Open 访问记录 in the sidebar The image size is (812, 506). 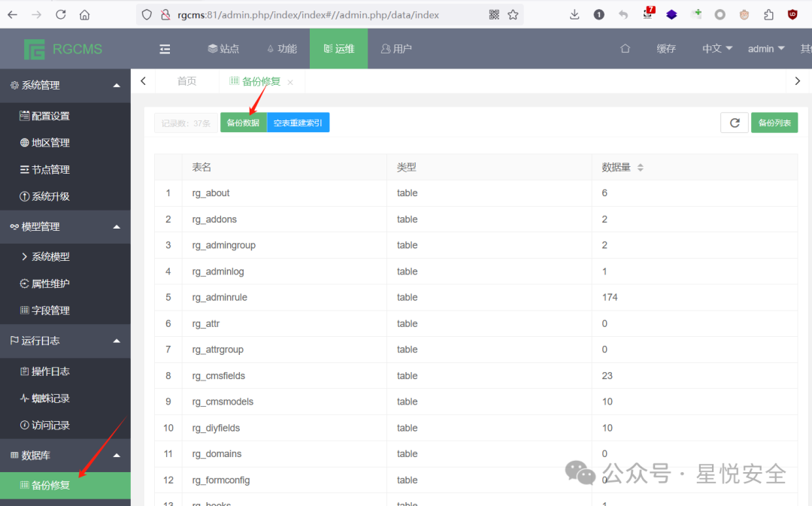point(65,426)
